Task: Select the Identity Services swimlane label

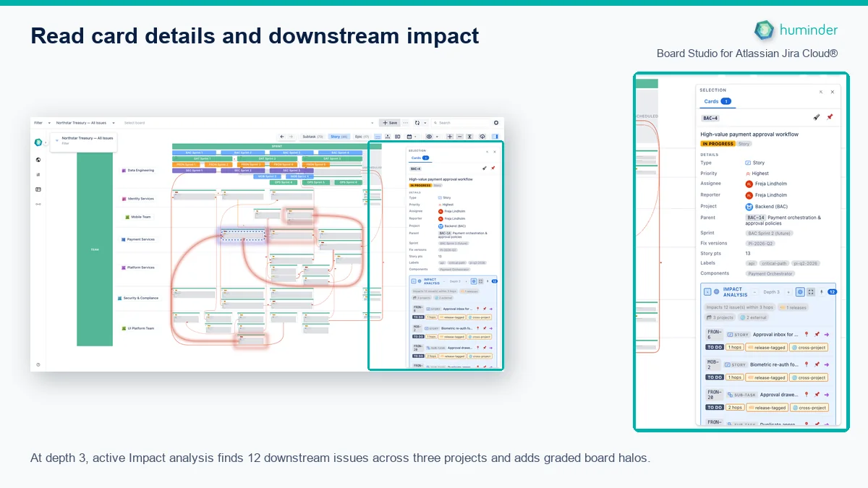Action: tap(138, 198)
